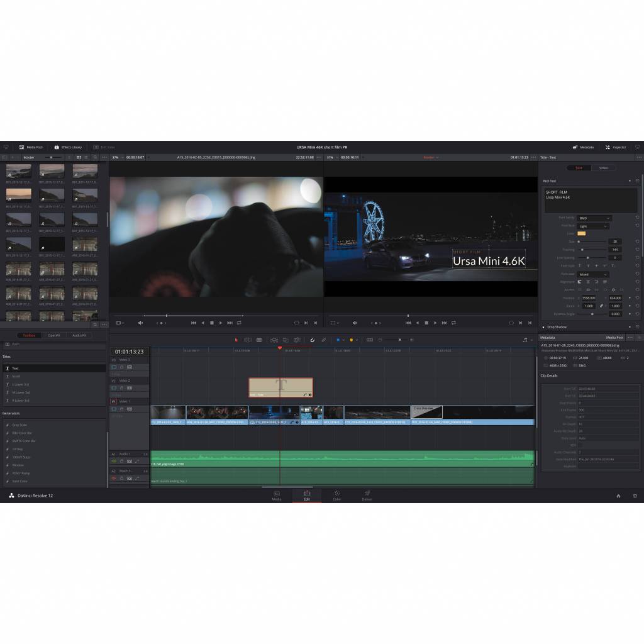The image size is (644, 644).
Task: Toggle the zoom link chain icon
Action: tap(601, 306)
